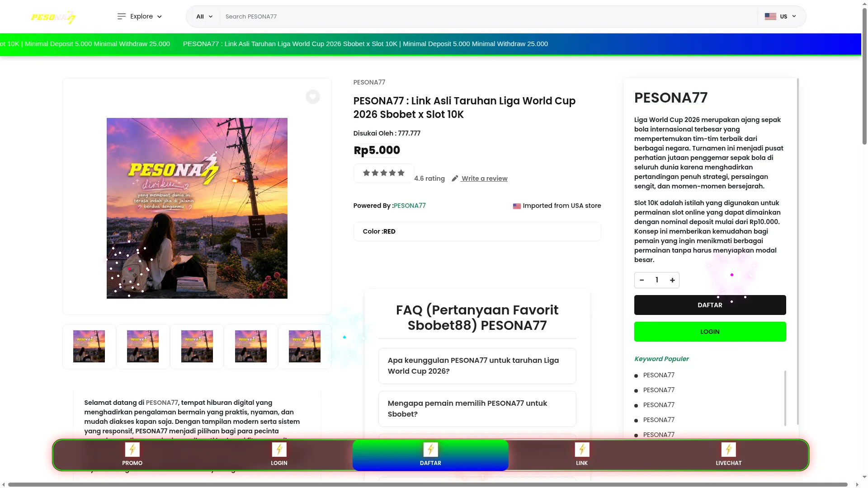
Task: Click the Imported from USA store flag icon
Action: (x=517, y=206)
